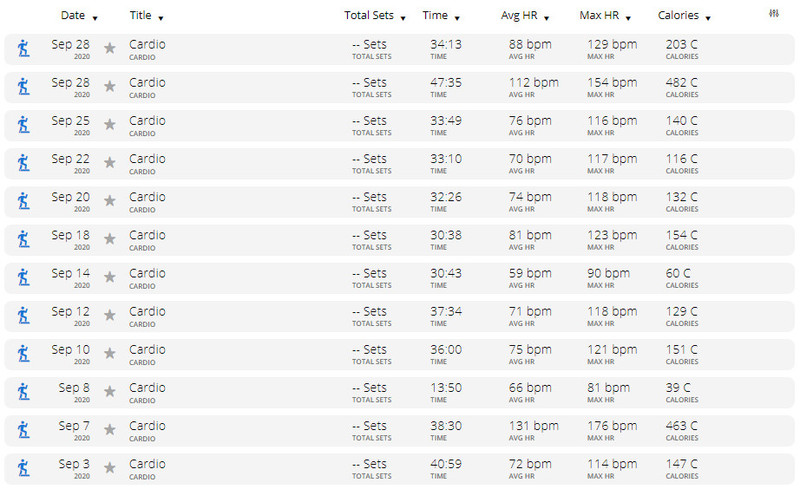The image size is (800, 489).
Task: Sort by Max HR column header
Action: [605, 16]
